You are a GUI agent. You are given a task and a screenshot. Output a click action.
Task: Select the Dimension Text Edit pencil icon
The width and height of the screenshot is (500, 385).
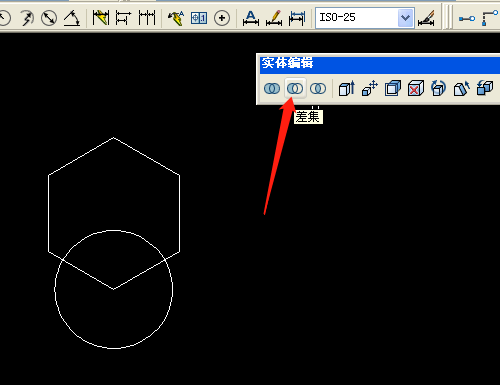pos(274,18)
